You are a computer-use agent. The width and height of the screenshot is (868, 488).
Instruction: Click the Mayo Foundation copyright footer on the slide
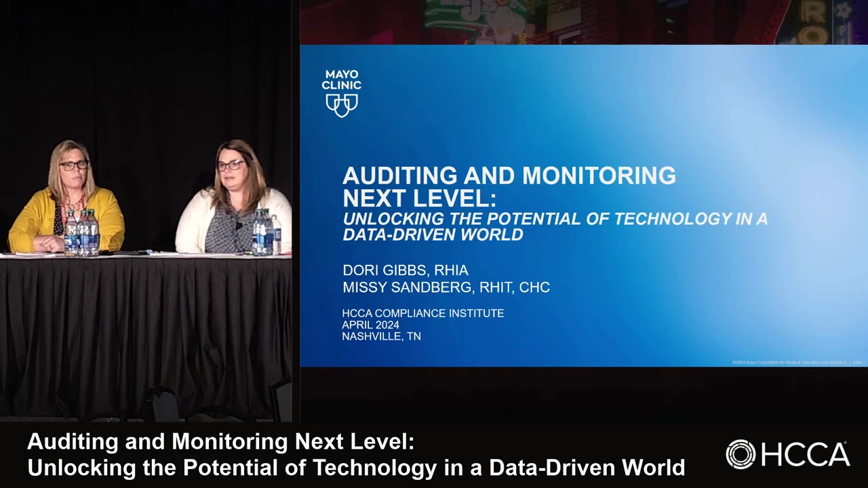797,363
